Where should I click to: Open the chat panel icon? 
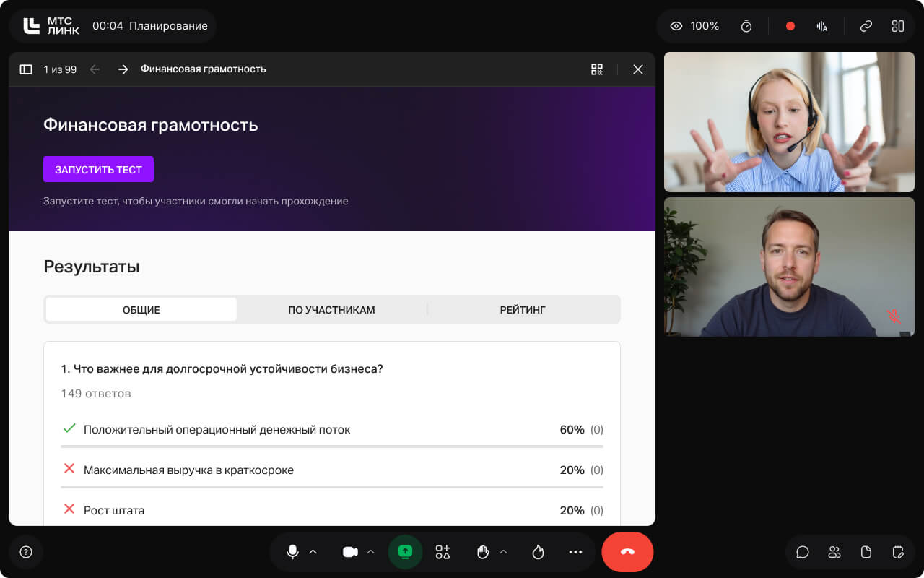tap(803, 552)
